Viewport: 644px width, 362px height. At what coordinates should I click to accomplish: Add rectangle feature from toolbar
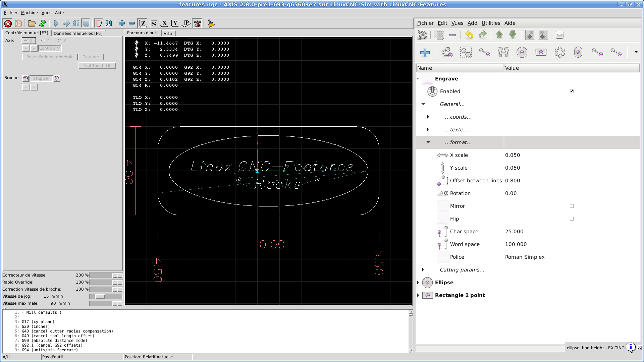tap(541, 52)
